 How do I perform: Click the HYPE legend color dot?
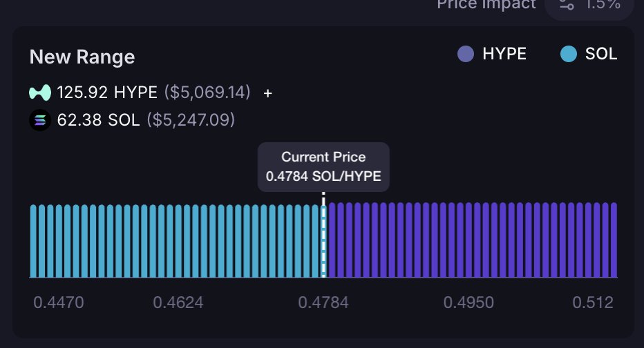click(x=466, y=54)
